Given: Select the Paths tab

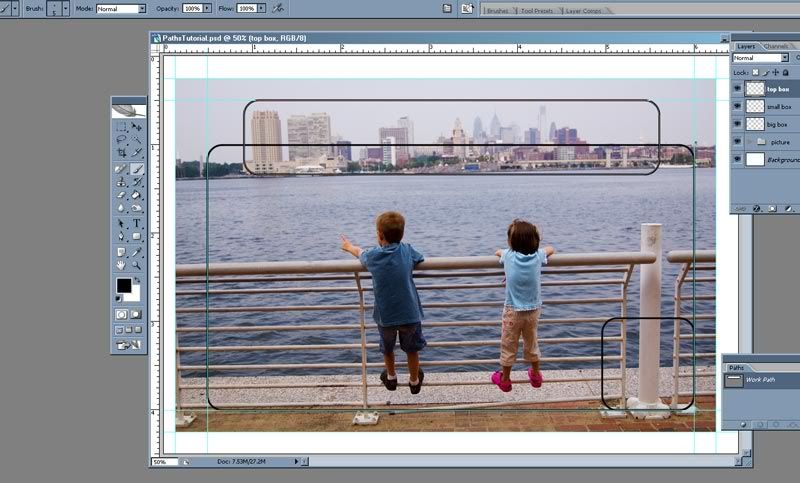Looking at the screenshot, I should coord(736,367).
